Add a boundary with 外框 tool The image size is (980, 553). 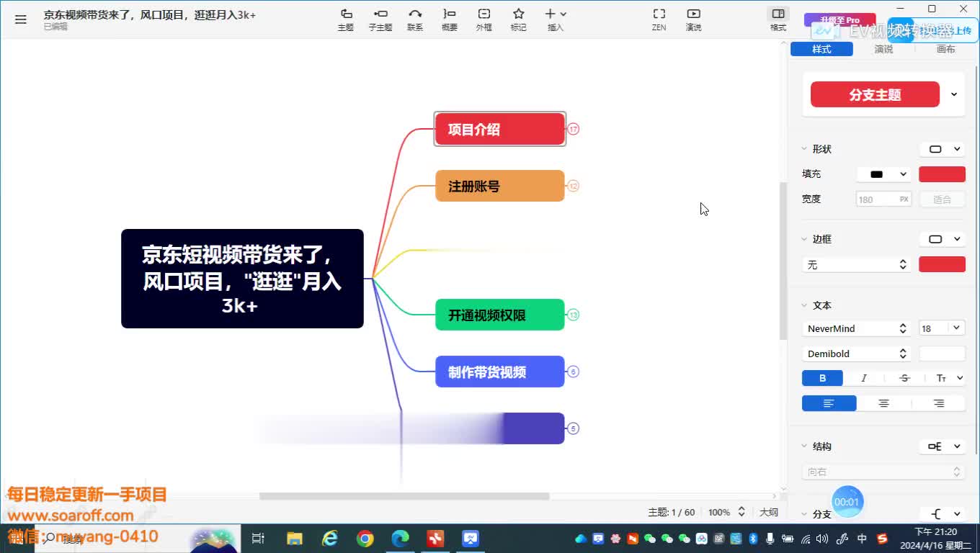[x=484, y=19]
